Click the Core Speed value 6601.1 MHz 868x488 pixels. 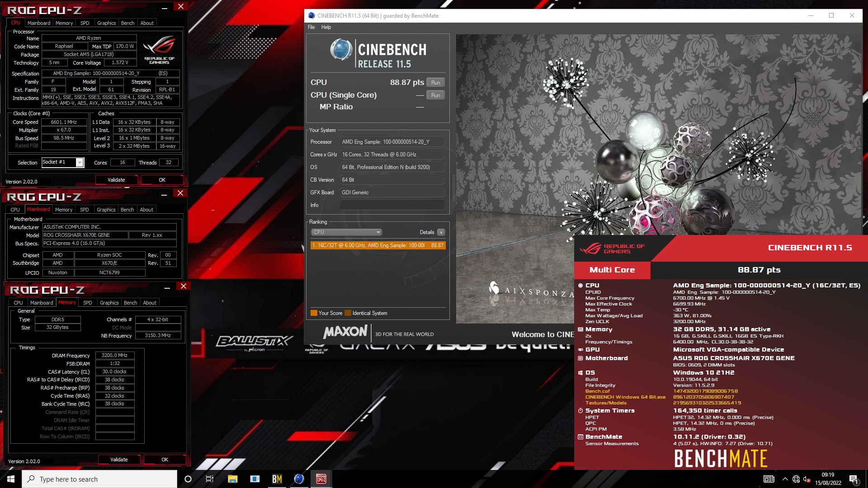tap(64, 122)
